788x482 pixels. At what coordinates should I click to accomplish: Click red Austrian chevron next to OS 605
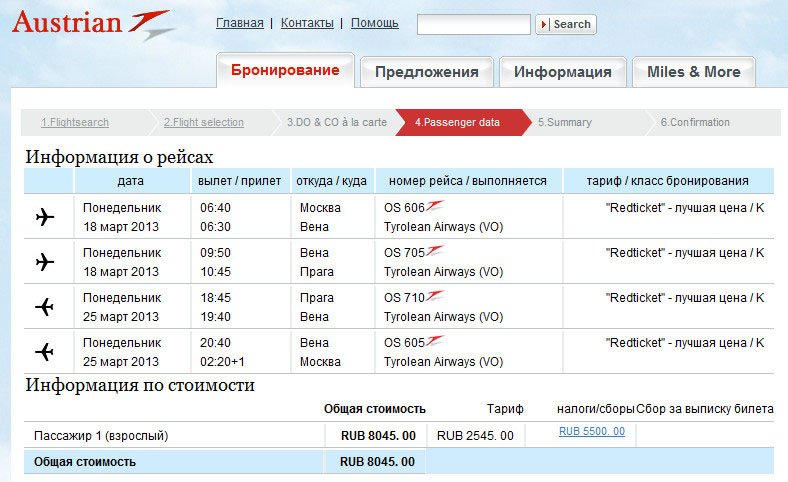click(x=435, y=340)
